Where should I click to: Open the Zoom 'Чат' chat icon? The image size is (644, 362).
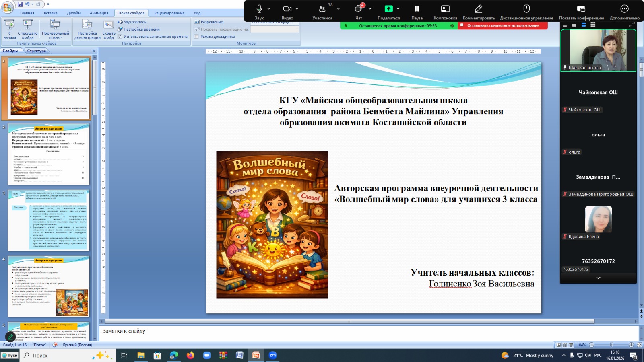coord(358,9)
